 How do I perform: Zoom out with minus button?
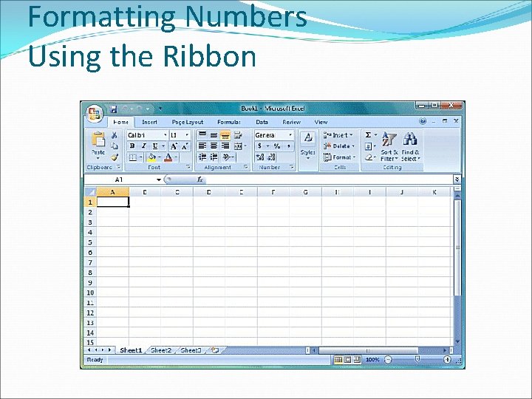click(388, 360)
